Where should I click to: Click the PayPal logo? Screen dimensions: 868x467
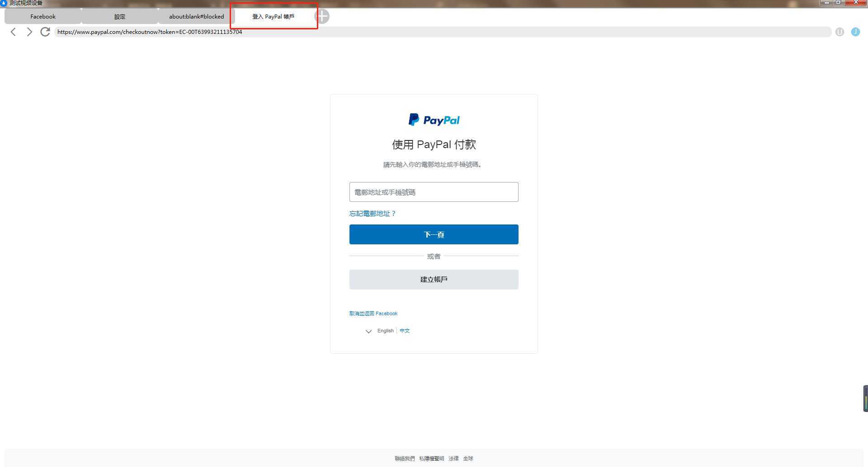point(434,120)
